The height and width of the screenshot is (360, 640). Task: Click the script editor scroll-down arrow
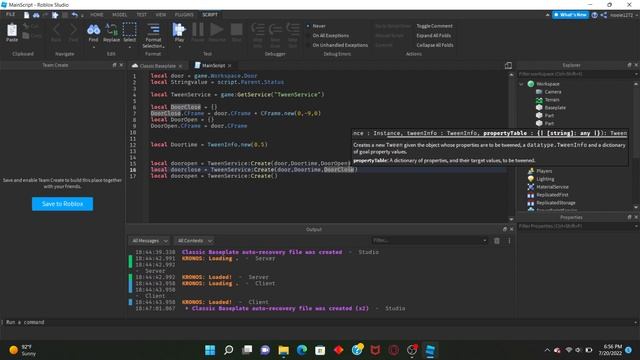click(511, 219)
